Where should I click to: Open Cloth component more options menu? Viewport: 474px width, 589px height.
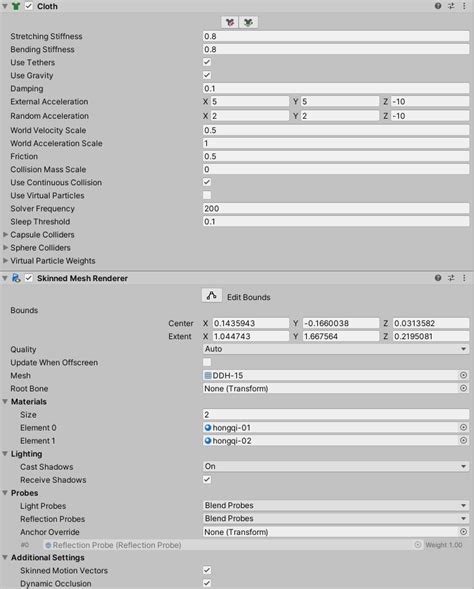coord(464,6)
